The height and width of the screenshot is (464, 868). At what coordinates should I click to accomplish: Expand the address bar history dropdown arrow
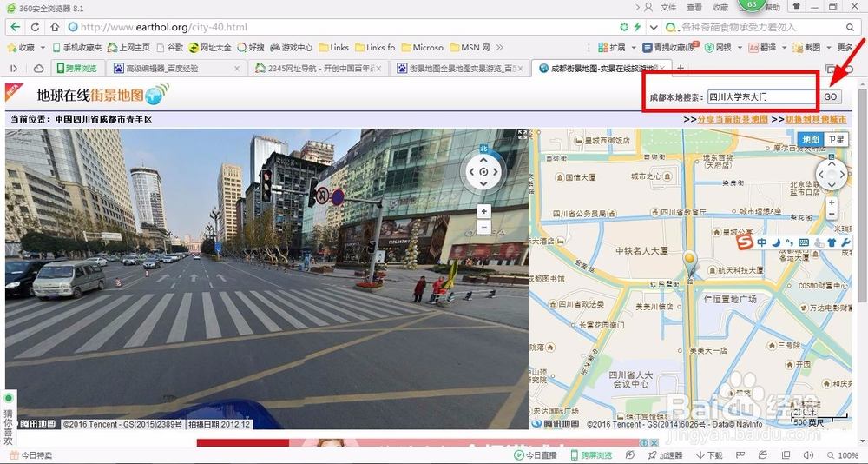[x=654, y=27]
